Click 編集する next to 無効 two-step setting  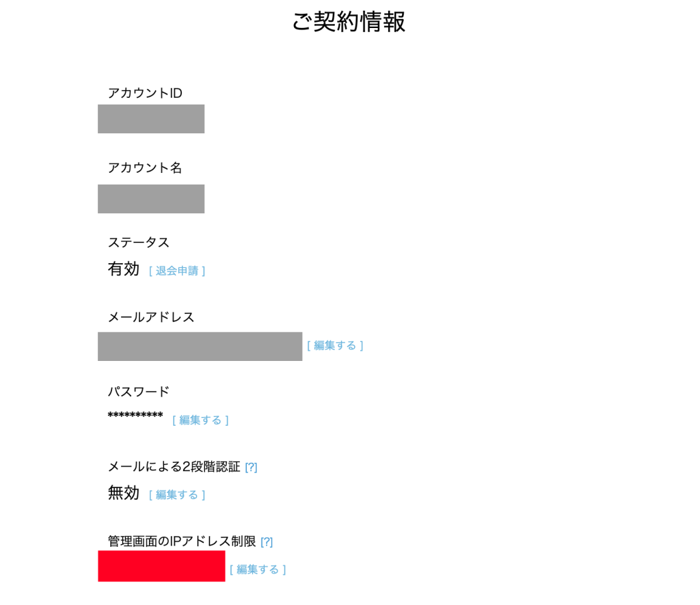coord(177,494)
